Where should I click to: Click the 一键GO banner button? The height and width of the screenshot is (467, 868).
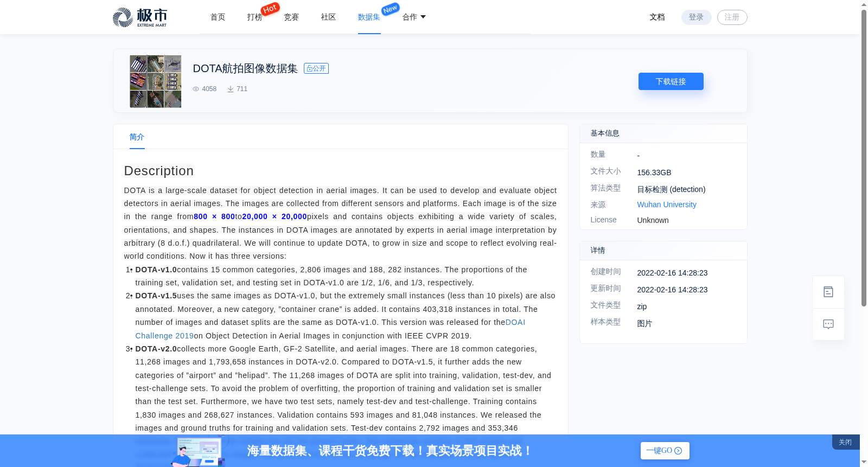tap(665, 451)
